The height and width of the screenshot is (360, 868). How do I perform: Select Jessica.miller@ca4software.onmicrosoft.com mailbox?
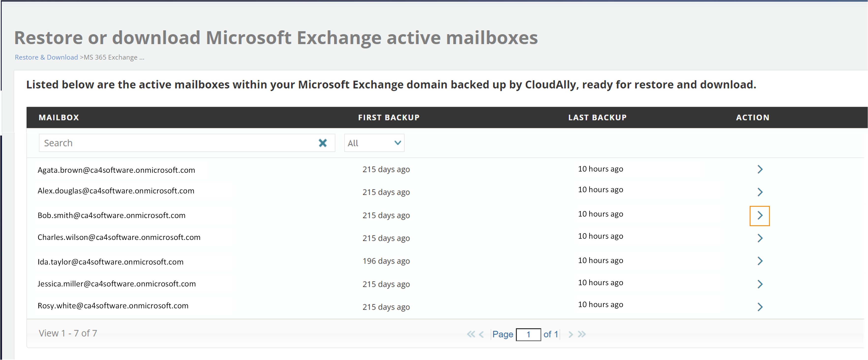tap(117, 284)
